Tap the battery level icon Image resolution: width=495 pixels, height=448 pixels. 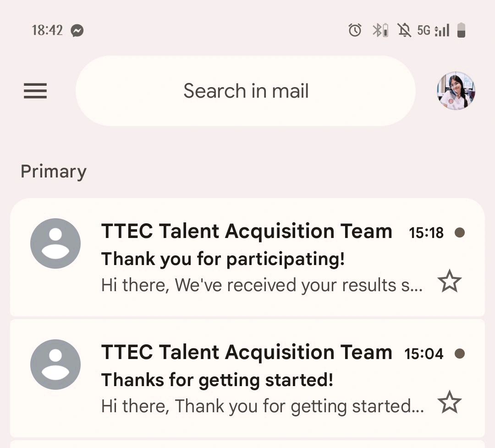click(461, 30)
